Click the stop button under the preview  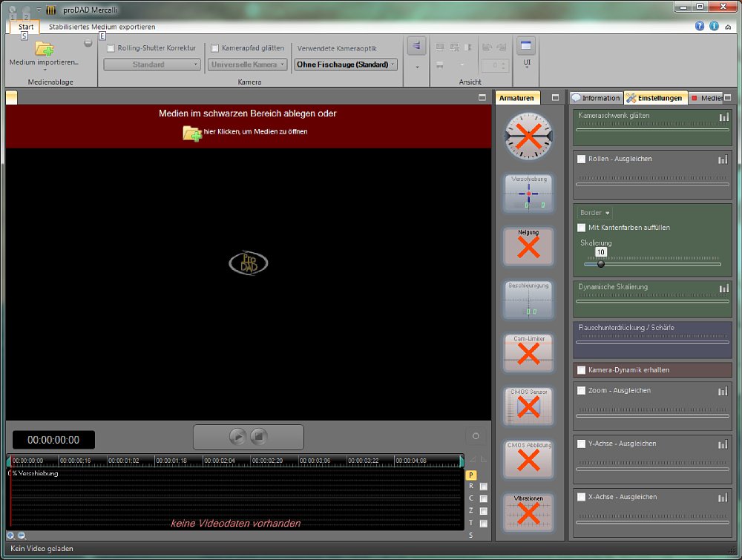coord(258,437)
